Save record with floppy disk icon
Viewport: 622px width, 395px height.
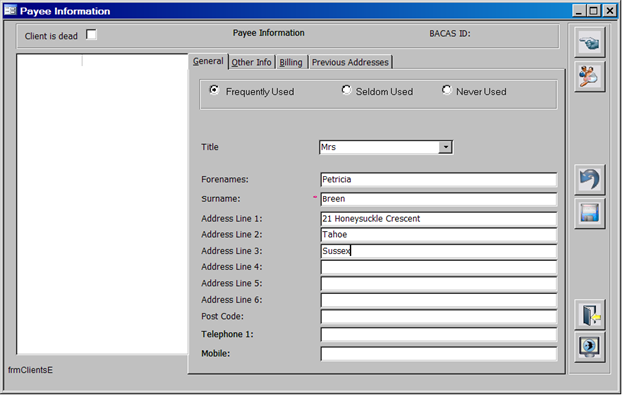click(589, 213)
